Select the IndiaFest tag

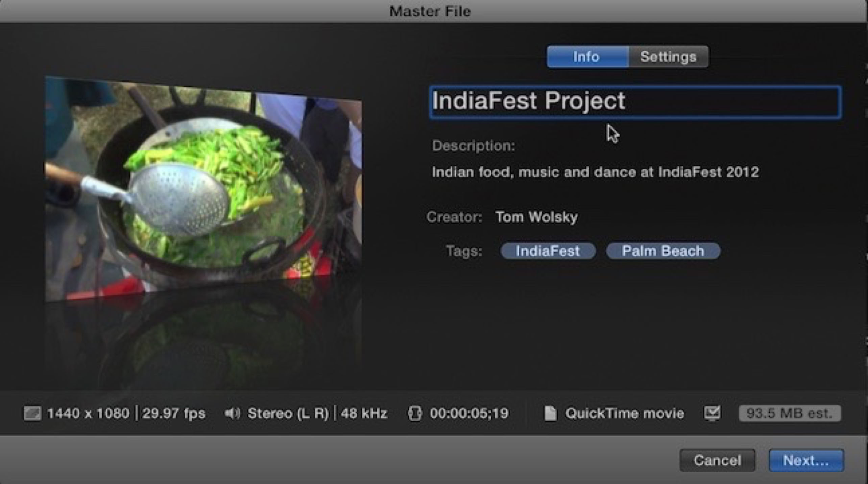(x=548, y=251)
